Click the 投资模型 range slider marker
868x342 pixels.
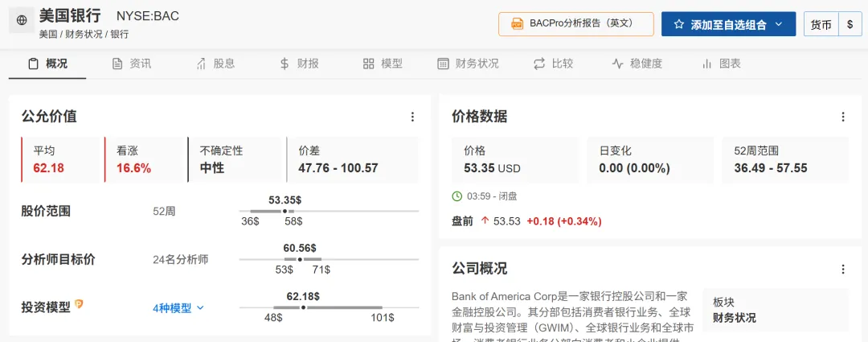(x=303, y=307)
